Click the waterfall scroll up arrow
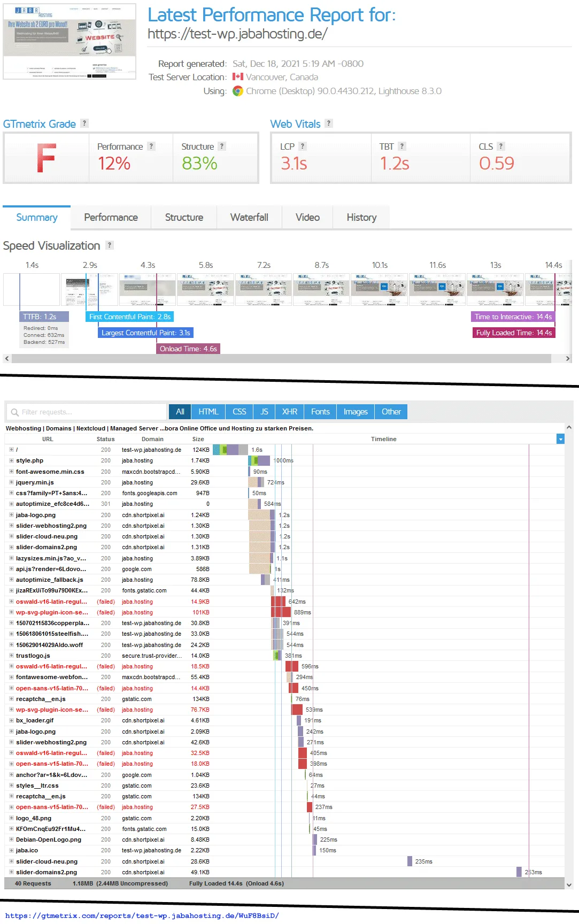579x924 pixels. tap(569, 427)
